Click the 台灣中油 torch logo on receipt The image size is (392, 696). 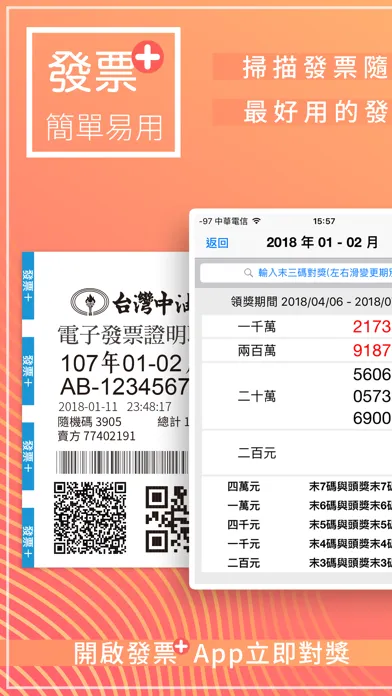point(90,302)
